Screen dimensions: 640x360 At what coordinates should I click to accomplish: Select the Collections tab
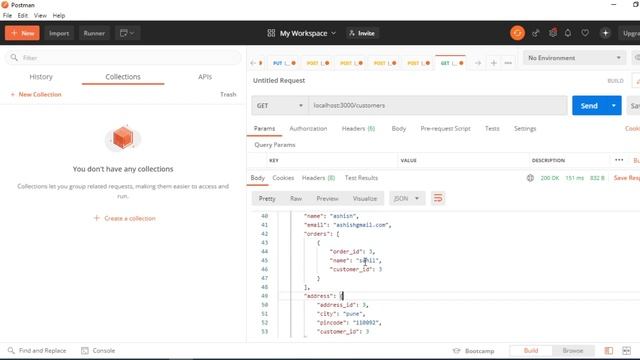click(123, 77)
